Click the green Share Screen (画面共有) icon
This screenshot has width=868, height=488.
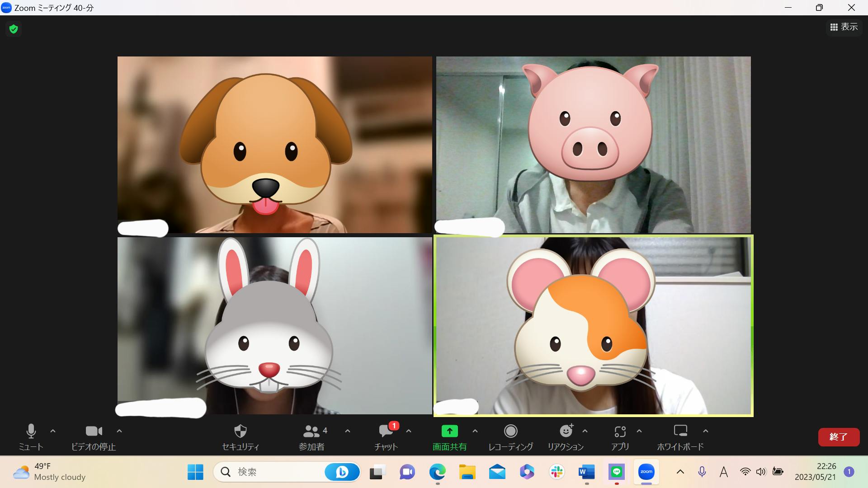click(449, 432)
